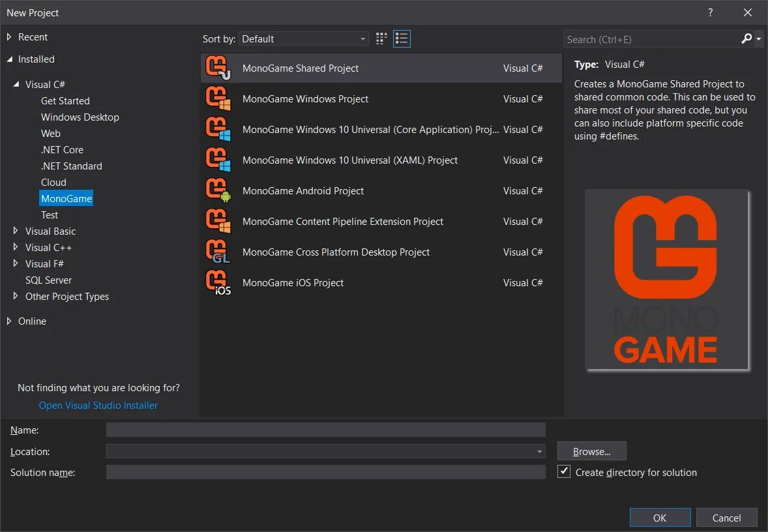Switch to medium icons list view
The width and height of the screenshot is (768, 532).
point(402,38)
